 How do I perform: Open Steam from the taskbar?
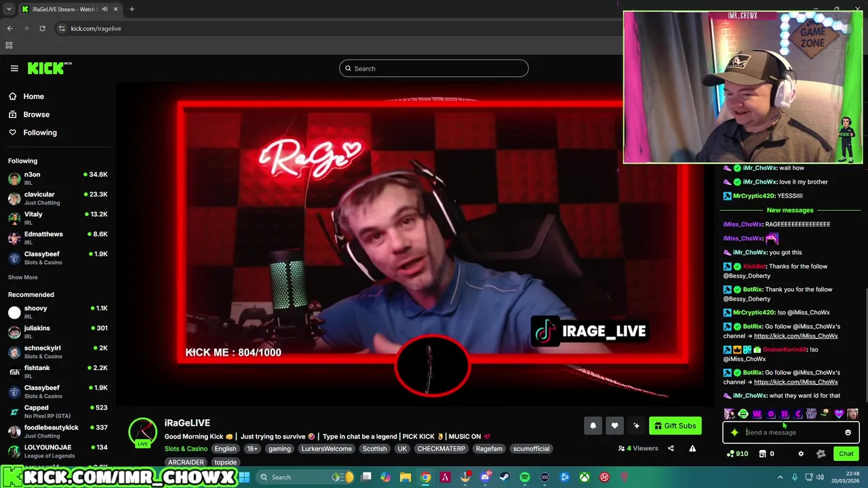(x=505, y=477)
